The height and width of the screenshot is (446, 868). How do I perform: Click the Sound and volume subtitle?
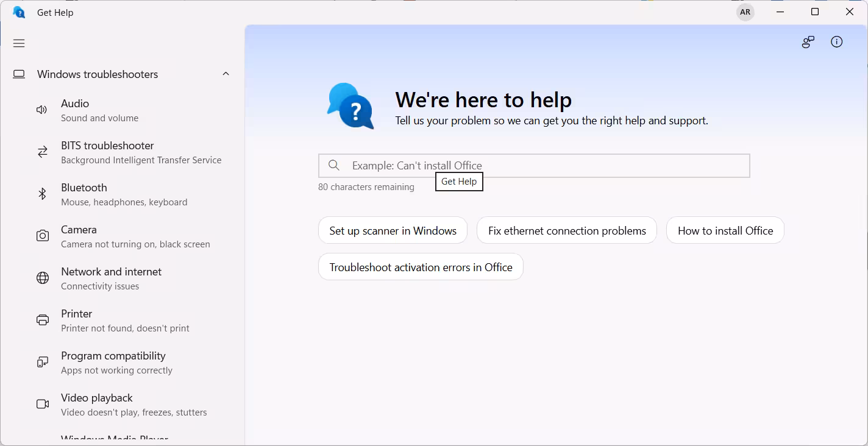[99, 118]
